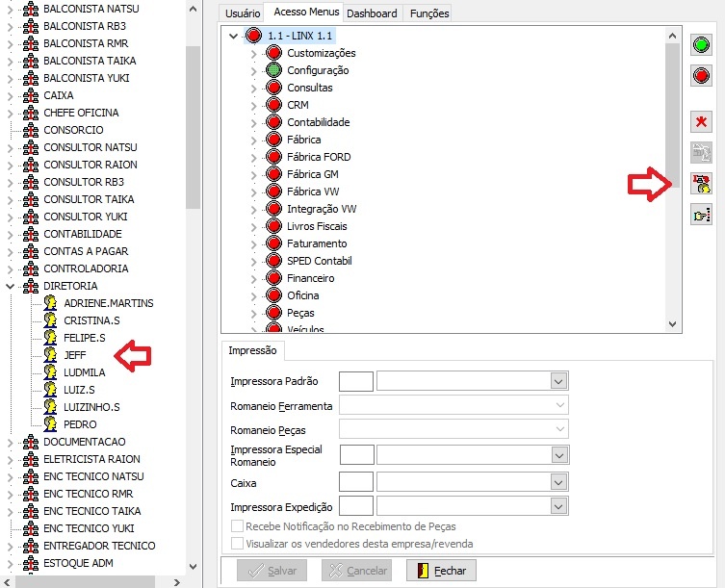The width and height of the screenshot is (725, 588).
Task: Collapse the DIRETORIA group
Action: coord(10,286)
